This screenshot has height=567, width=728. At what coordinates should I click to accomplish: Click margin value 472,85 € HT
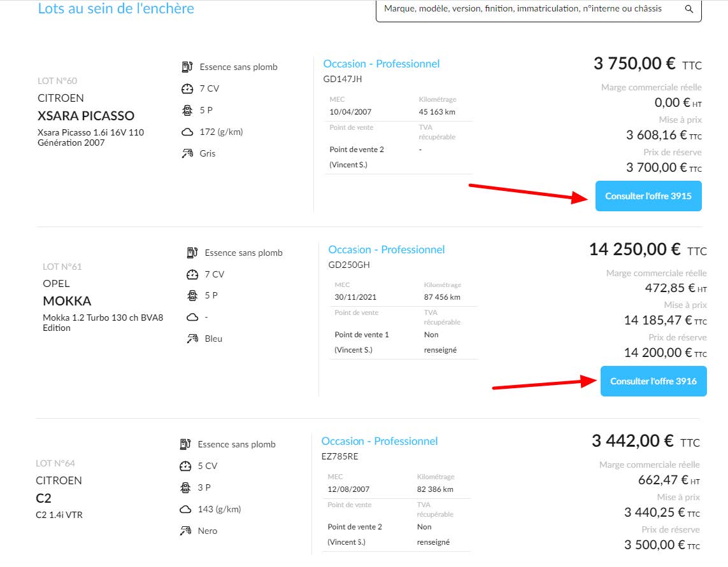[676, 288]
